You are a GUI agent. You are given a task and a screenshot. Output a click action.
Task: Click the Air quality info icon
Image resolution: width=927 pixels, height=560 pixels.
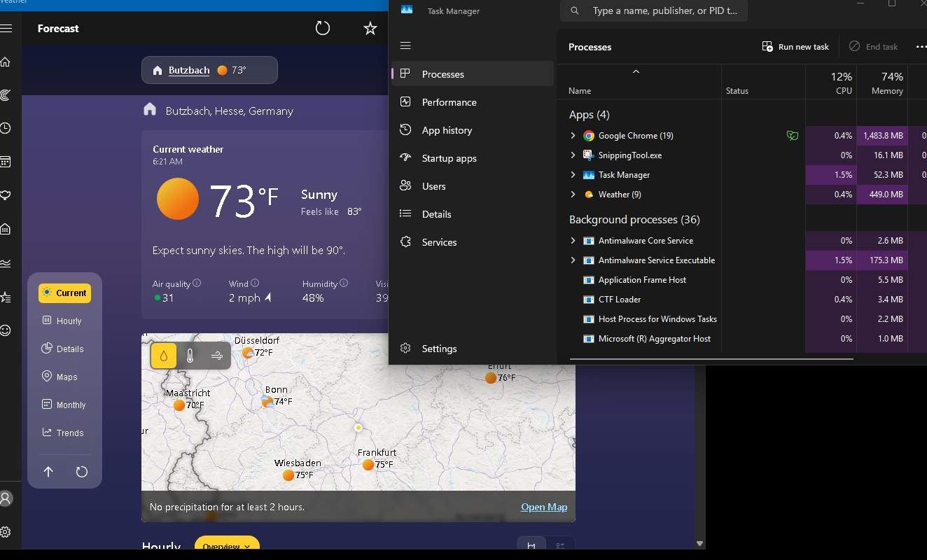point(197,283)
